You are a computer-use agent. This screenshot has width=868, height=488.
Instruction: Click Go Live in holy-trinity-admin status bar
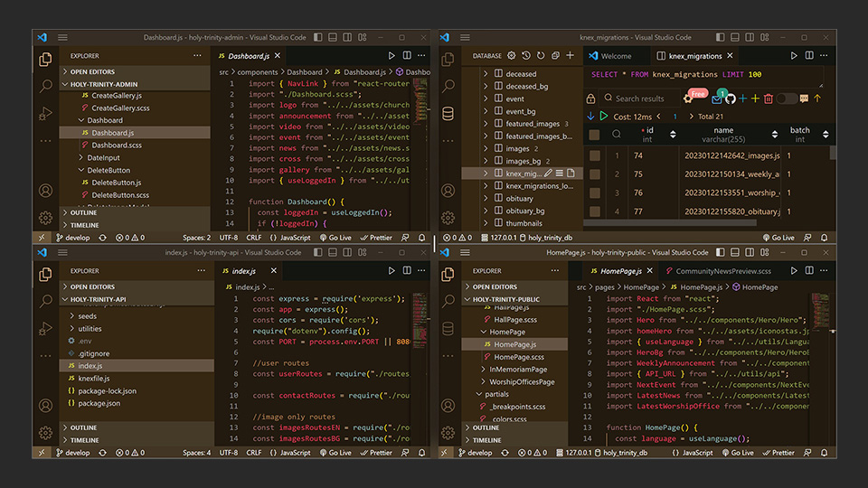[335, 238]
